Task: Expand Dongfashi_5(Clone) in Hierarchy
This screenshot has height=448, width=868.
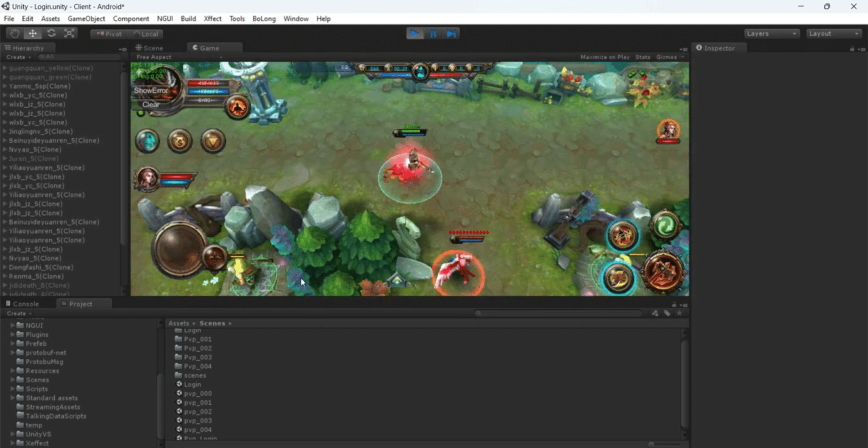Action: coord(5,267)
